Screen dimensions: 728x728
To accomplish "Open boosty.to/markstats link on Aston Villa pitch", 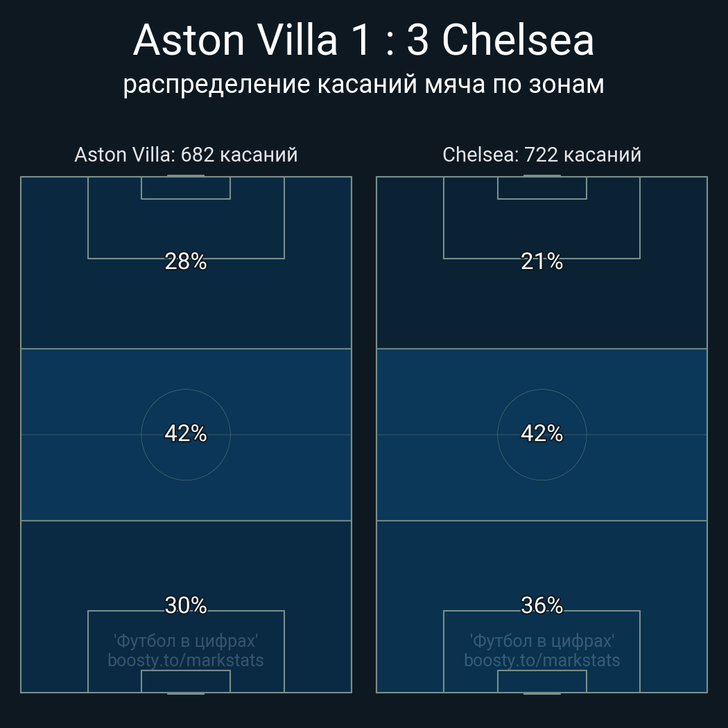I will [186, 660].
